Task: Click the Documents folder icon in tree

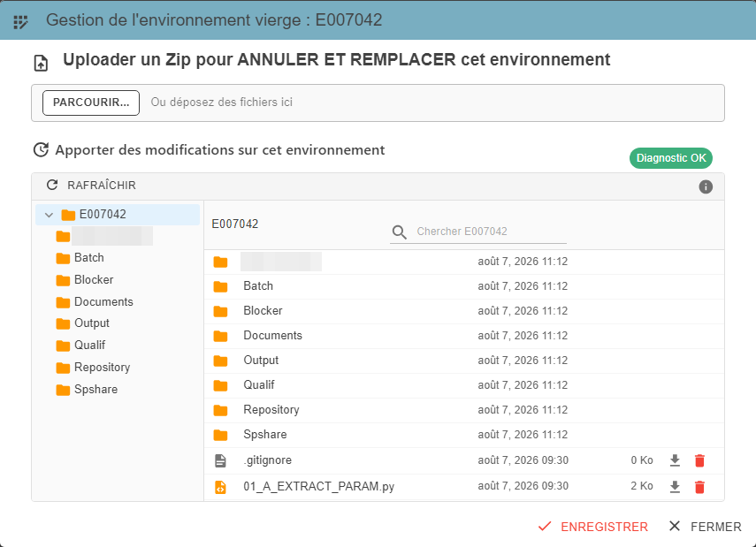Action: tap(63, 302)
